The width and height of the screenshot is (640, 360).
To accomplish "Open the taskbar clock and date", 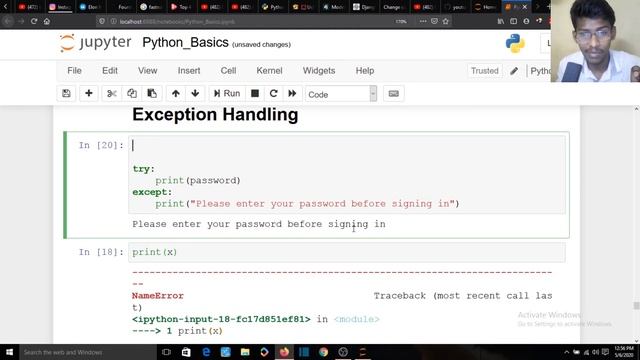I will click(x=624, y=352).
